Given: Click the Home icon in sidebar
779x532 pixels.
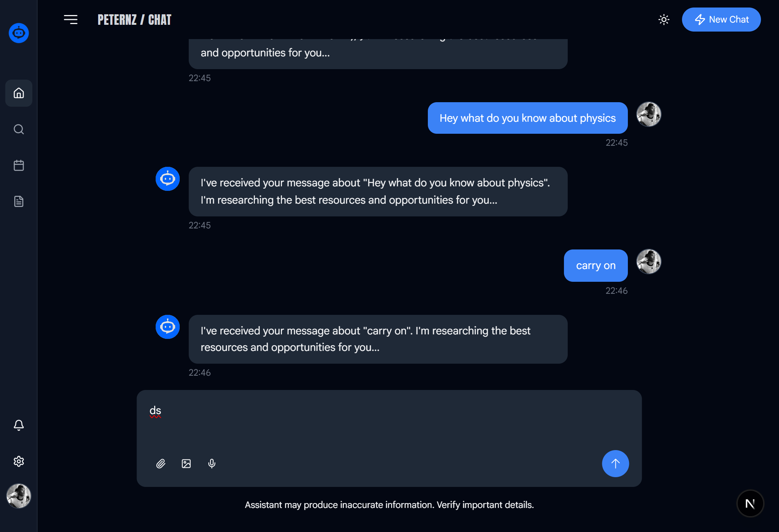Looking at the screenshot, I should 19,93.
